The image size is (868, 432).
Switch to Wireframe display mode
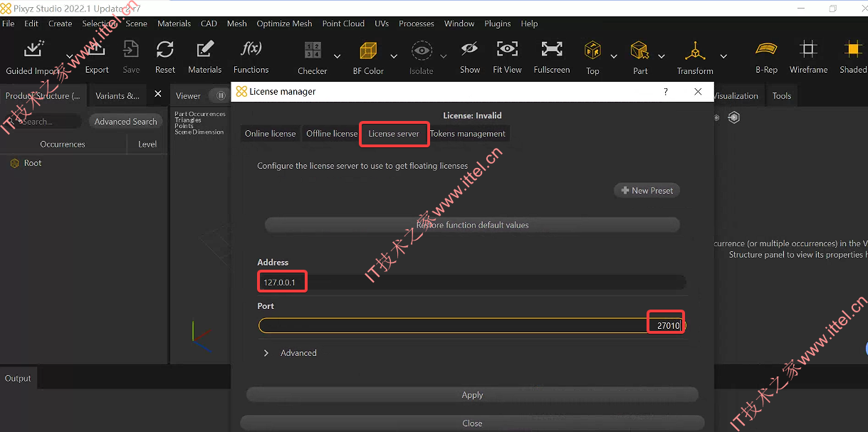tap(808, 57)
